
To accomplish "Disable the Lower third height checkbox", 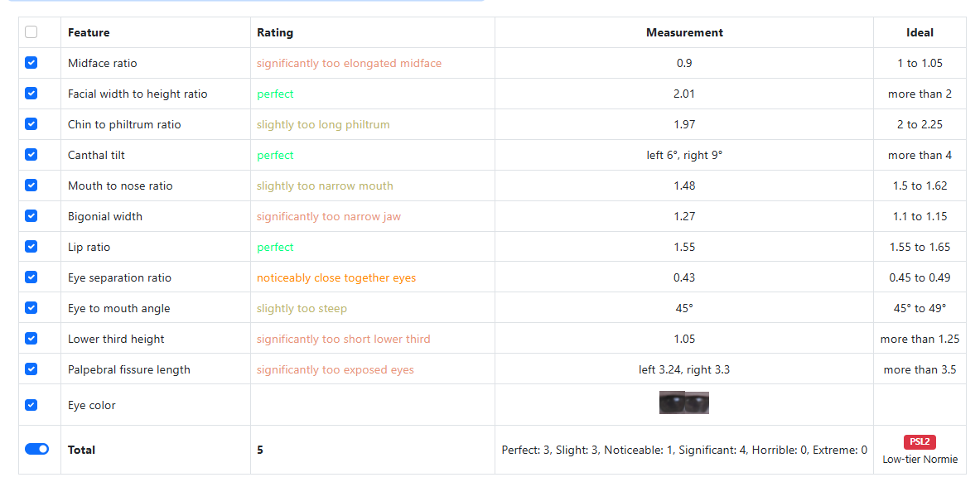I will point(31,339).
